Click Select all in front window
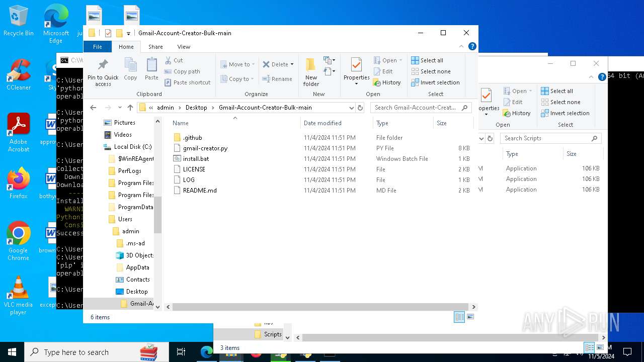The width and height of the screenshot is (644, 362). (x=427, y=60)
